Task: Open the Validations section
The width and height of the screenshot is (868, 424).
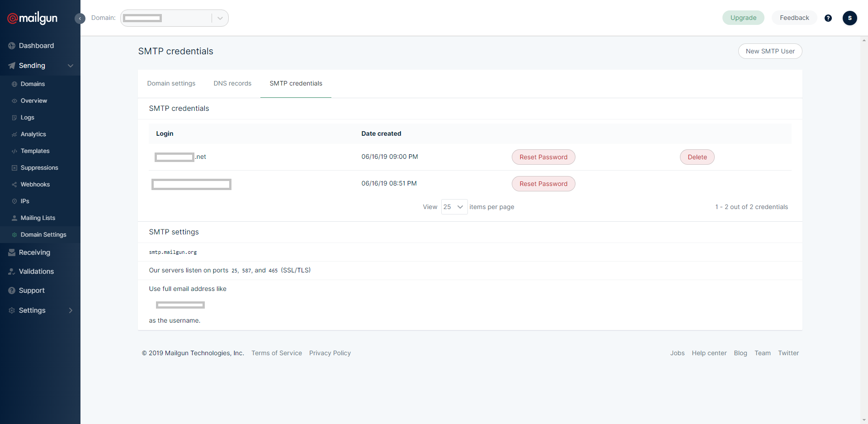Action: tap(37, 272)
